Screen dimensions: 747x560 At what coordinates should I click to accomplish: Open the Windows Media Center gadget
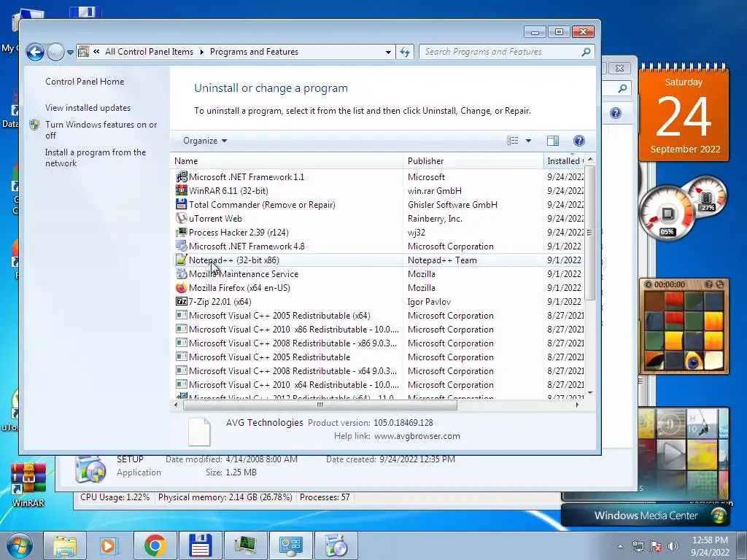pos(646,516)
